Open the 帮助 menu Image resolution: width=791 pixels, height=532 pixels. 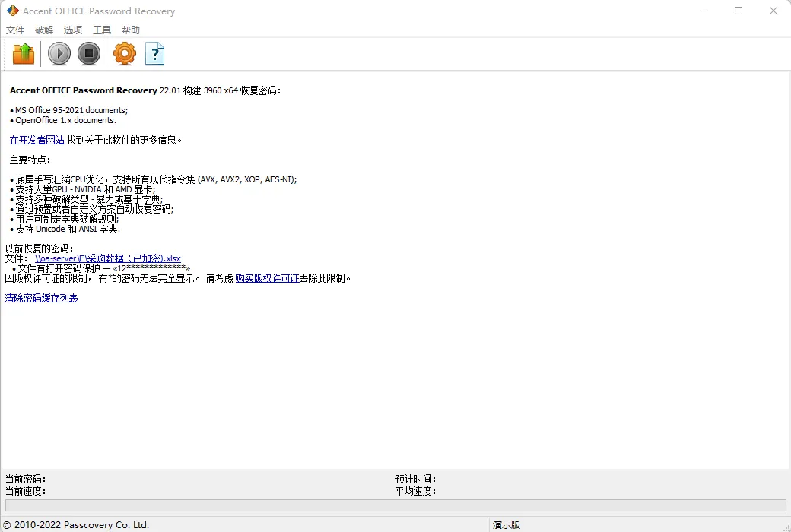click(x=131, y=30)
